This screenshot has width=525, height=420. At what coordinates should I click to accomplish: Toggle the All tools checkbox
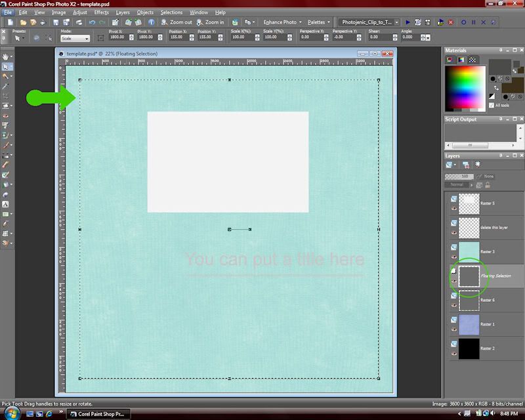click(x=492, y=105)
